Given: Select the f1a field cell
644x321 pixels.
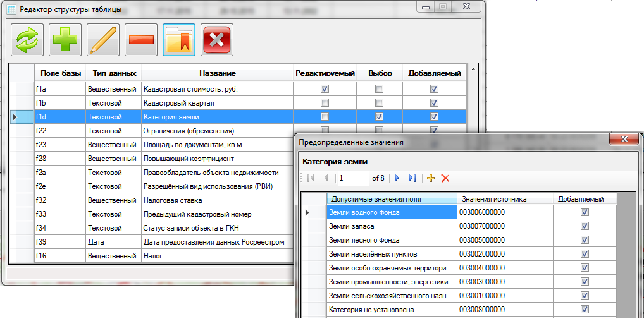Looking at the screenshot, I should coord(60,88).
